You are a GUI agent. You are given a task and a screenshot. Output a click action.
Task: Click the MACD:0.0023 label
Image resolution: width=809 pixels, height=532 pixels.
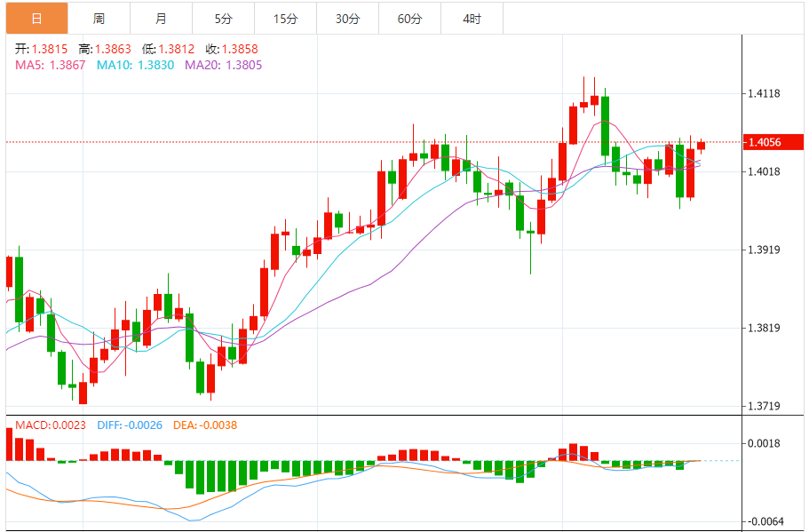coord(51,425)
